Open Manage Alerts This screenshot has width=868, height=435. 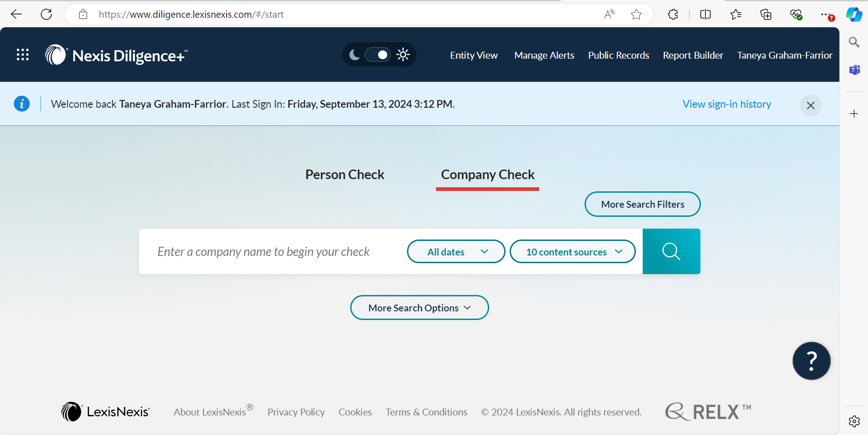coord(544,55)
